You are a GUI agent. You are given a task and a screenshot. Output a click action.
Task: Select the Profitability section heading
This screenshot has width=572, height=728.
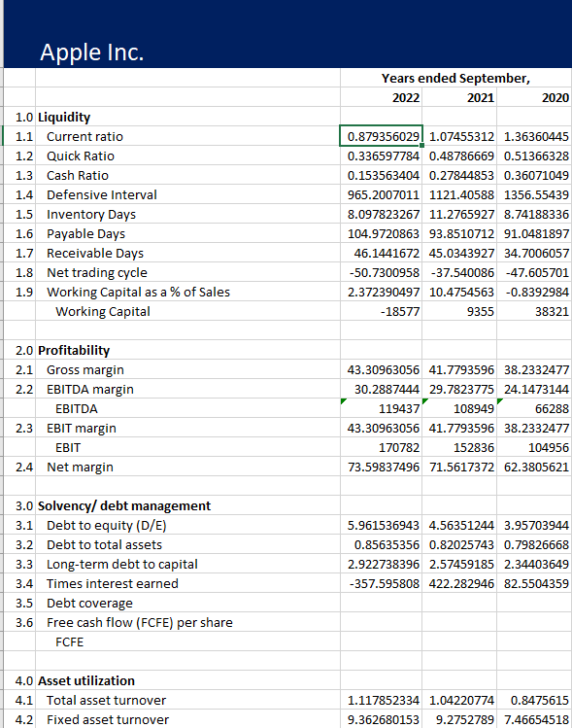74,351
